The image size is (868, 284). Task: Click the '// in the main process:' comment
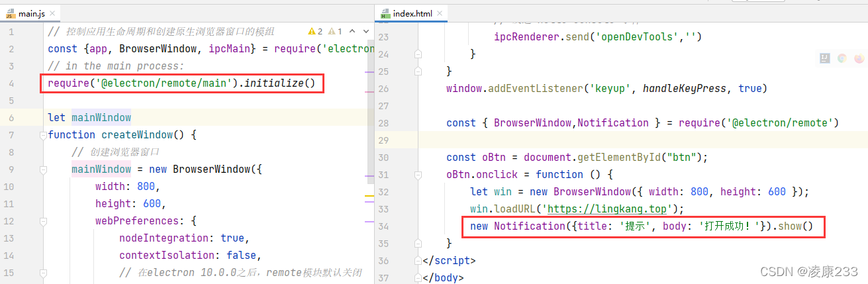pyautogui.click(x=116, y=66)
